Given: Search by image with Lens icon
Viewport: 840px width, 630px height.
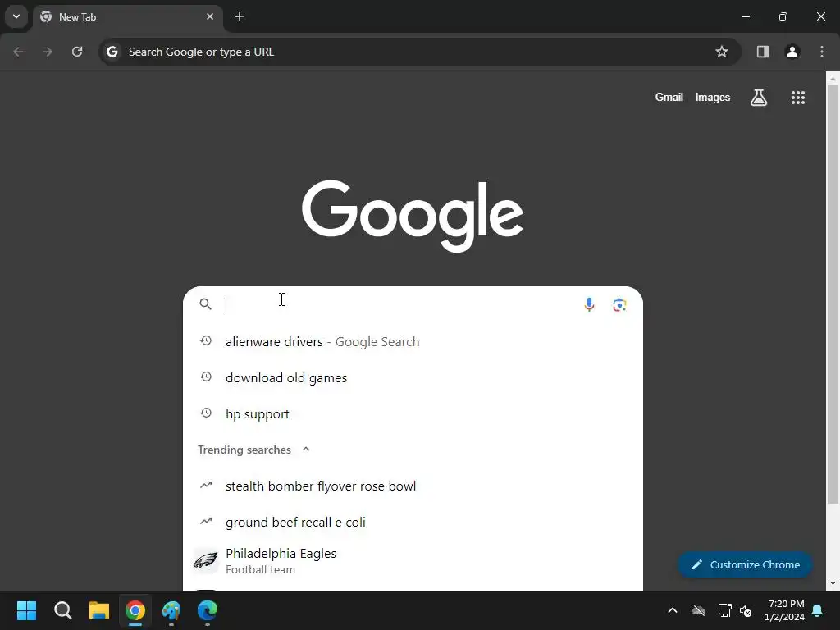Looking at the screenshot, I should click(619, 305).
